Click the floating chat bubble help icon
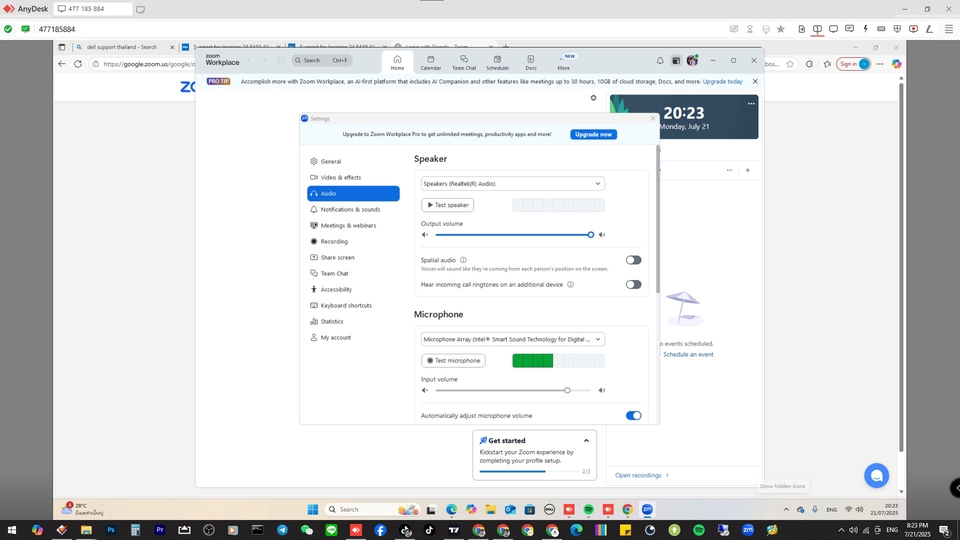The image size is (960, 540). pos(876,475)
